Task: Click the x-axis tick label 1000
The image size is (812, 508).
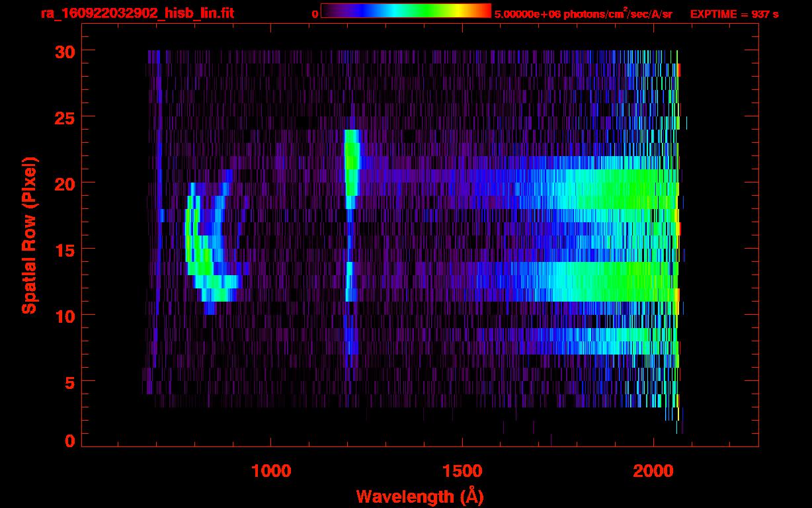Action: (271, 471)
